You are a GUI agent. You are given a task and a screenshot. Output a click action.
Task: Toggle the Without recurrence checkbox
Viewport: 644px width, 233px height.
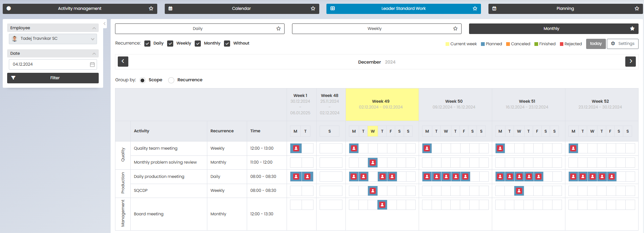coord(227,44)
